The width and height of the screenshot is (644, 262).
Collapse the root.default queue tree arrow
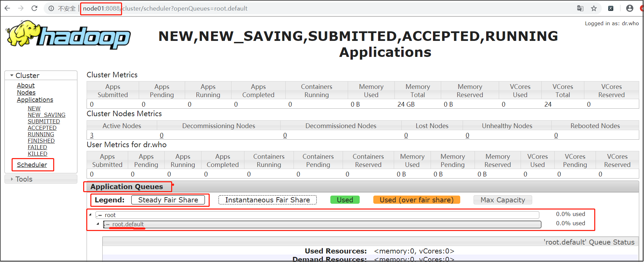(x=98, y=224)
